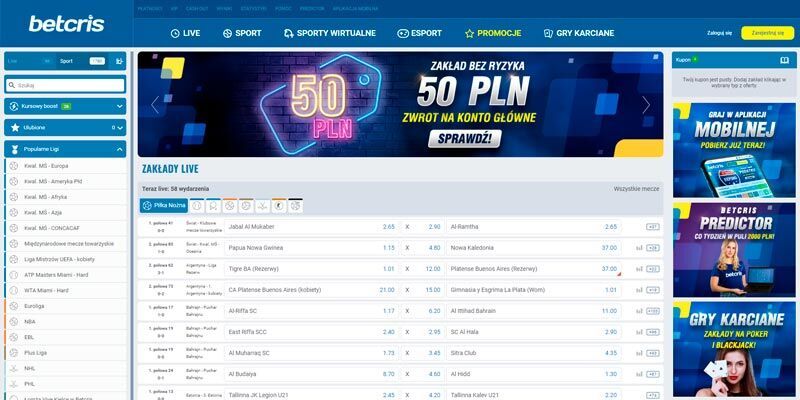The height and width of the screenshot is (400, 800).
Task: Open the PROMOCJE menu item
Action: [493, 33]
